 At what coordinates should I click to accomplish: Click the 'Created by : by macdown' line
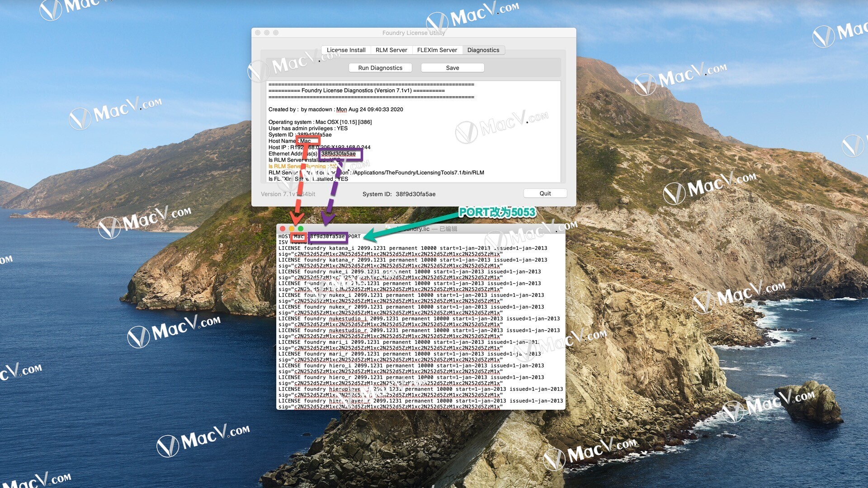(x=336, y=109)
